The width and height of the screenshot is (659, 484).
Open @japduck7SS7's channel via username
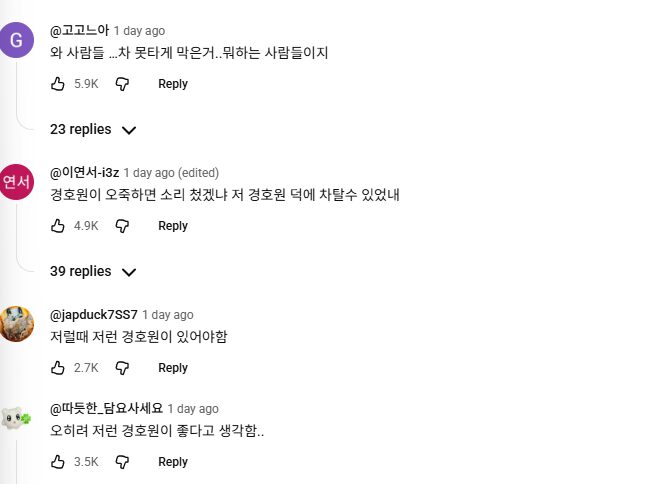pos(94,315)
